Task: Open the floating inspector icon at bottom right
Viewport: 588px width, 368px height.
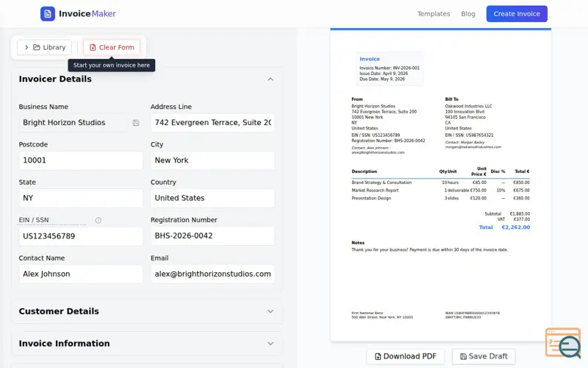Action: 564,343
